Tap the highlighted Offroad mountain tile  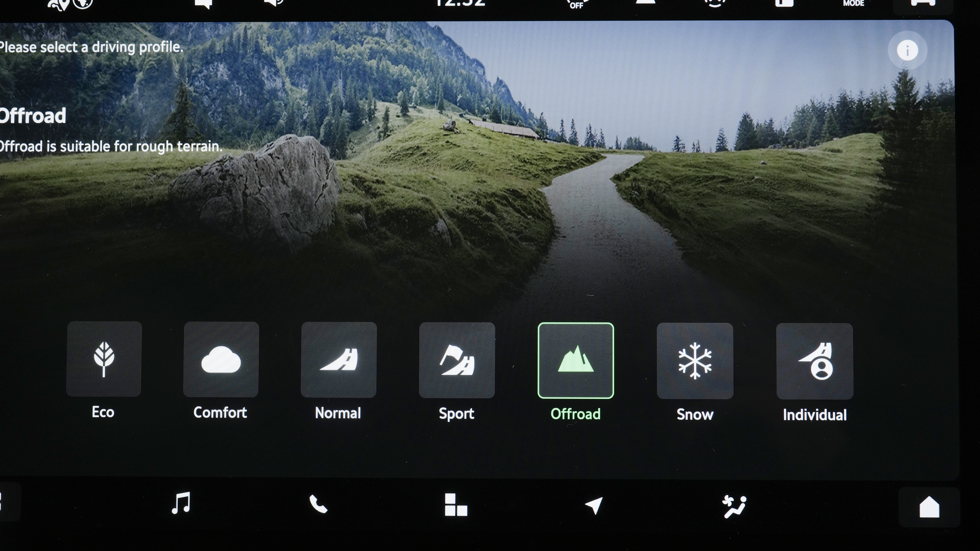(x=576, y=361)
